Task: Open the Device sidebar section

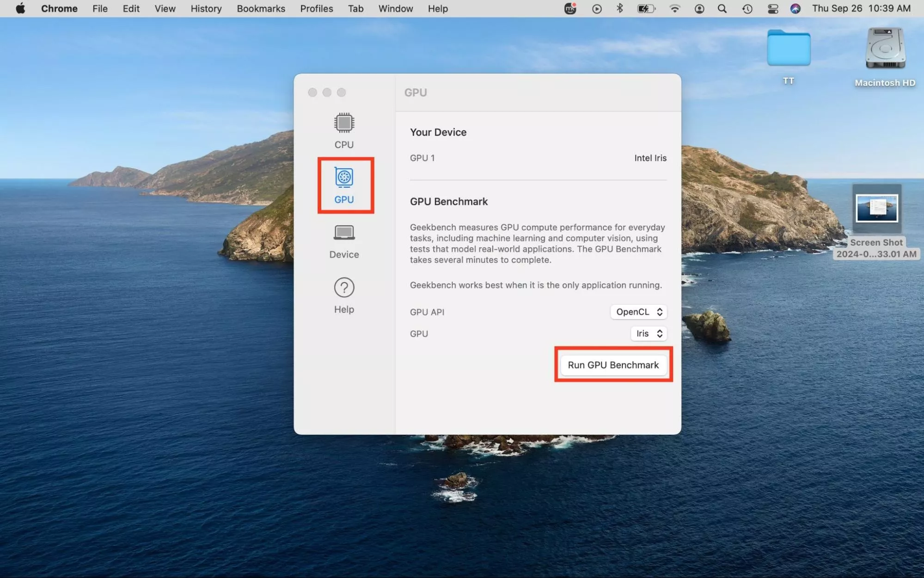Action: [344, 240]
